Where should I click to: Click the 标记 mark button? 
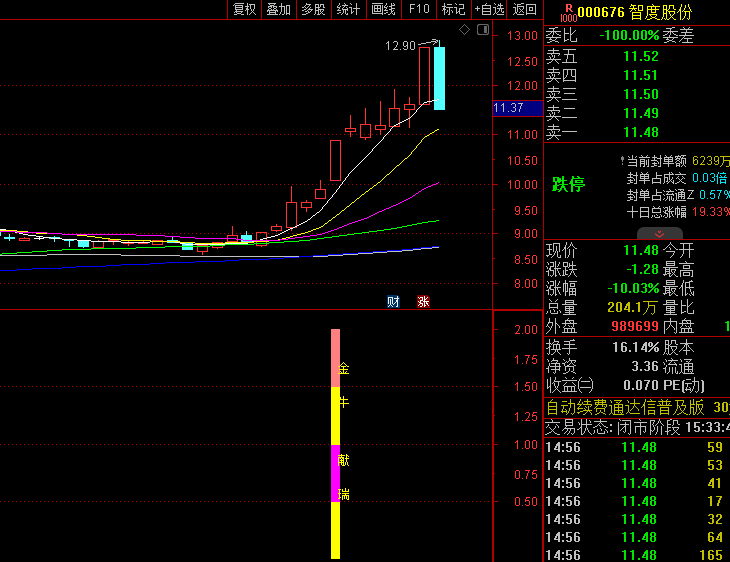(x=453, y=9)
